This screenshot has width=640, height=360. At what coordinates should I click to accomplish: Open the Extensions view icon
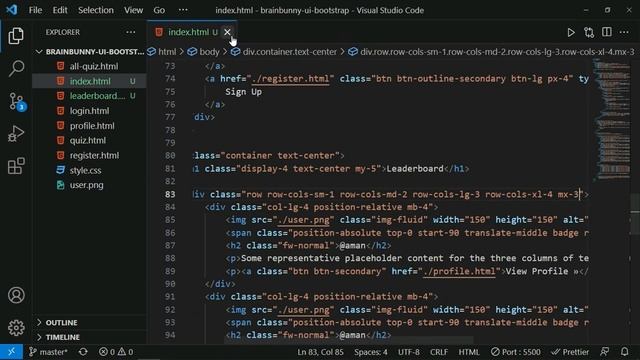coord(16,166)
